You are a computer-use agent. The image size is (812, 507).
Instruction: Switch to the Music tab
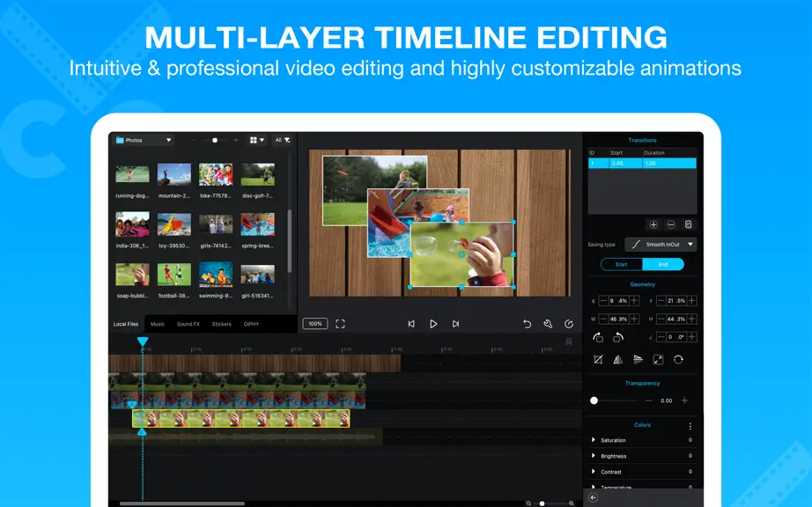[x=158, y=325]
